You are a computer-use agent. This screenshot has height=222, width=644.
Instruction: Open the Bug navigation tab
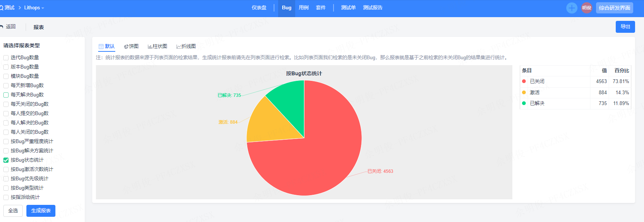click(x=287, y=8)
